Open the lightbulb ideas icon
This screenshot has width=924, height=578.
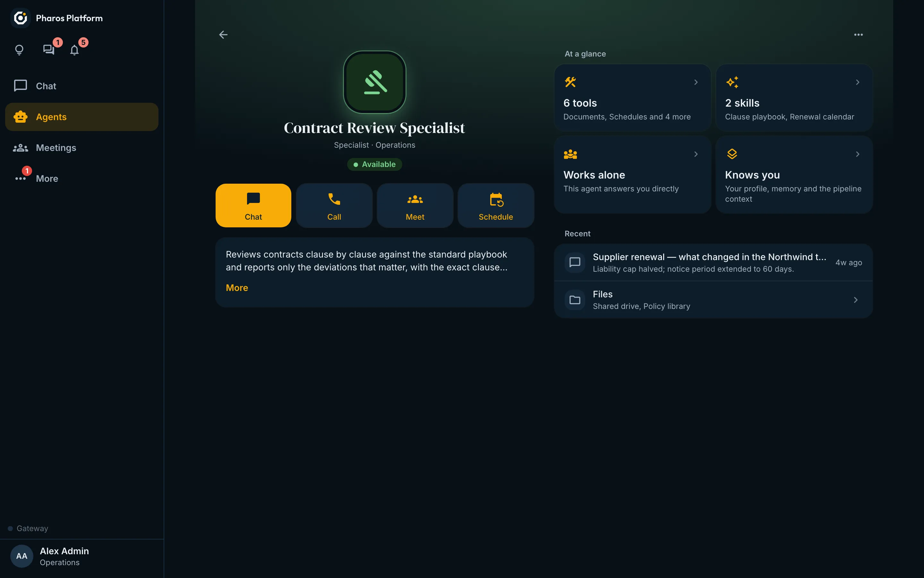tap(19, 50)
